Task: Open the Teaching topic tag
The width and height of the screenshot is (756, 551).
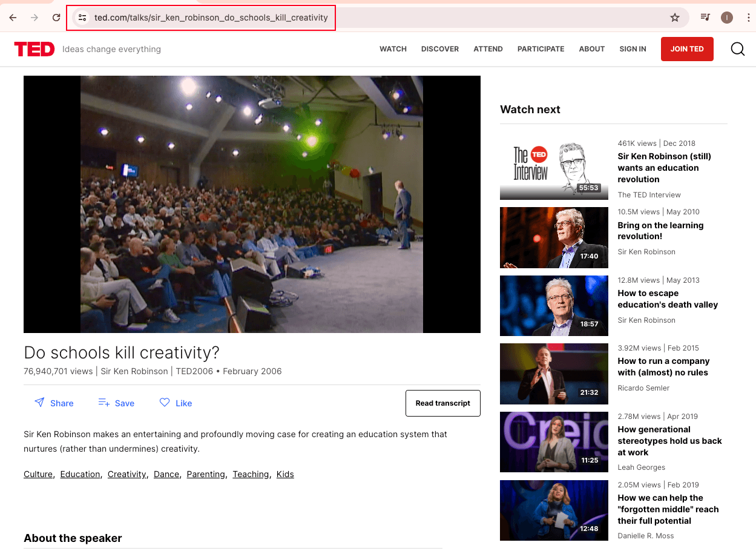Action: click(x=251, y=474)
